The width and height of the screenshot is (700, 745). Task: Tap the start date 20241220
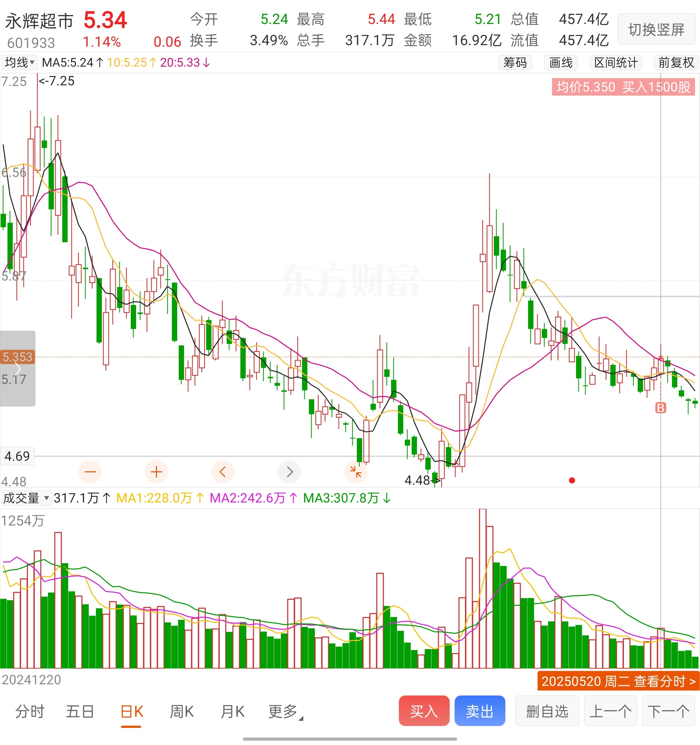click(x=31, y=680)
